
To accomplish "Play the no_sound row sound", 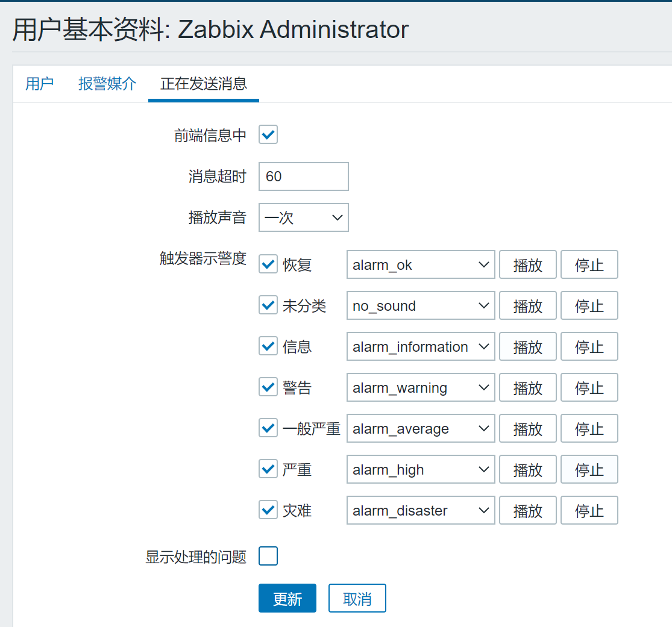I will click(527, 305).
